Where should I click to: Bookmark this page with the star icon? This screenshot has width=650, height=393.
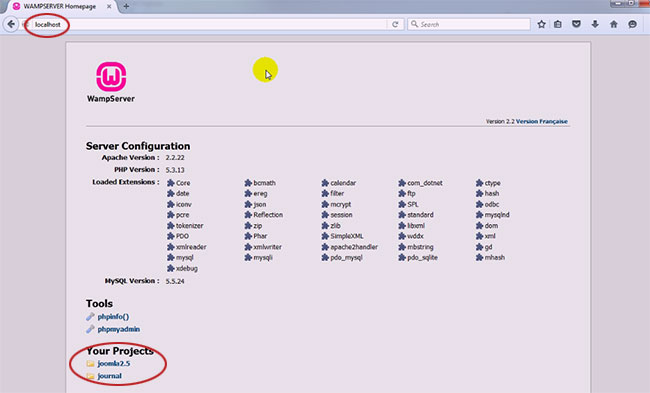point(541,24)
